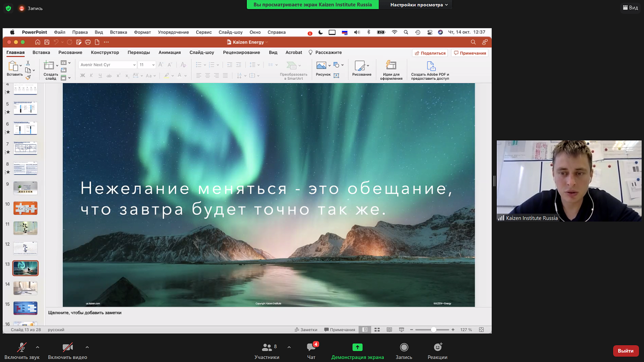Click the text box icon in ribbon

coord(337,76)
